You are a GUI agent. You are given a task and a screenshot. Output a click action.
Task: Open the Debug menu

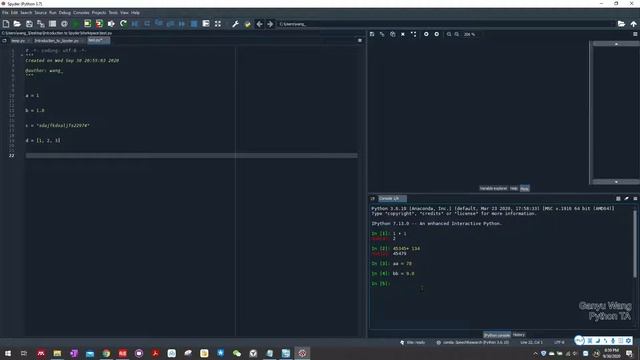(64, 13)
